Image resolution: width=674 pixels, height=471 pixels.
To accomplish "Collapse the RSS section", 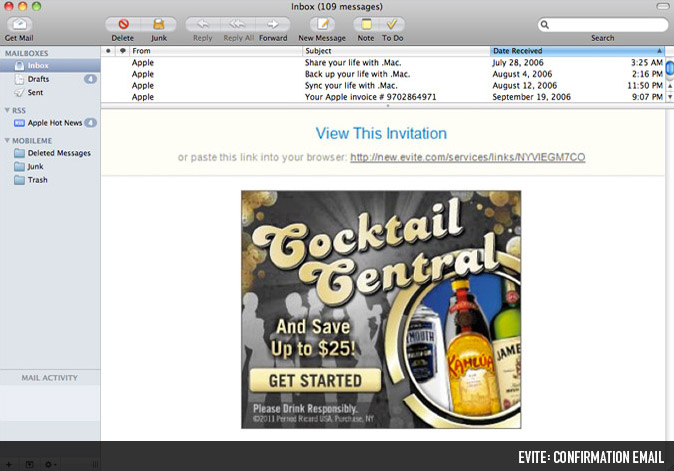I will [7, 110].
